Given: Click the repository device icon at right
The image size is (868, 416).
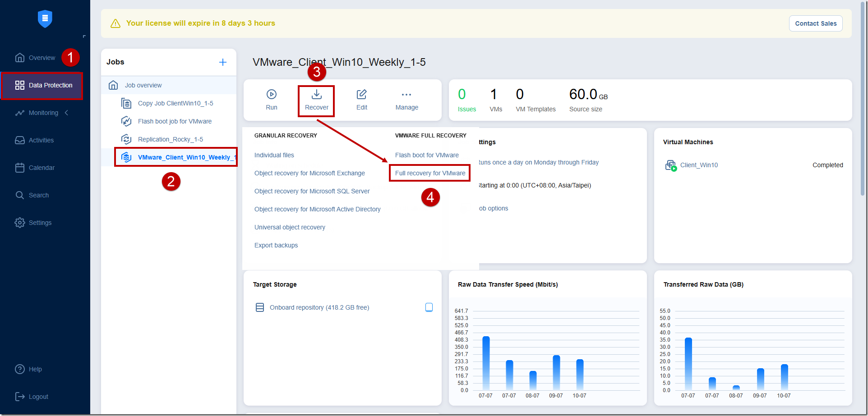Looking at the screenshot, I should (429, 307).
